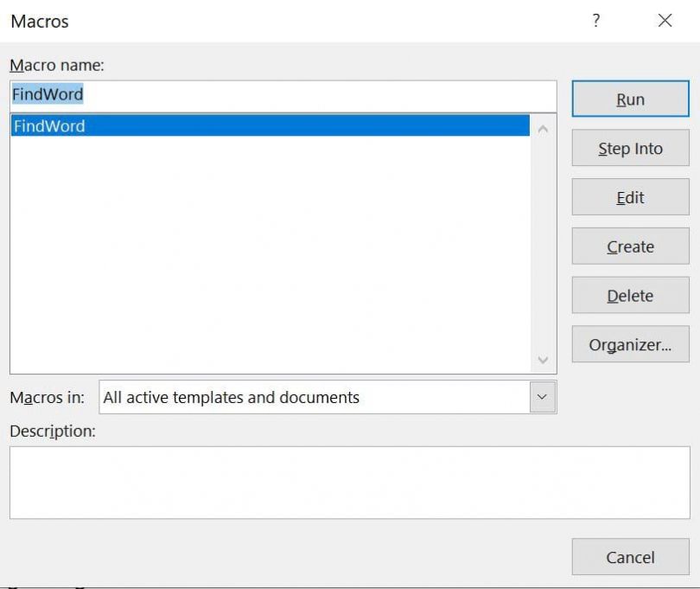This screenshot has height=589, width=700.
Task: Open the Organizer dialog
Action: click(630, 344)
